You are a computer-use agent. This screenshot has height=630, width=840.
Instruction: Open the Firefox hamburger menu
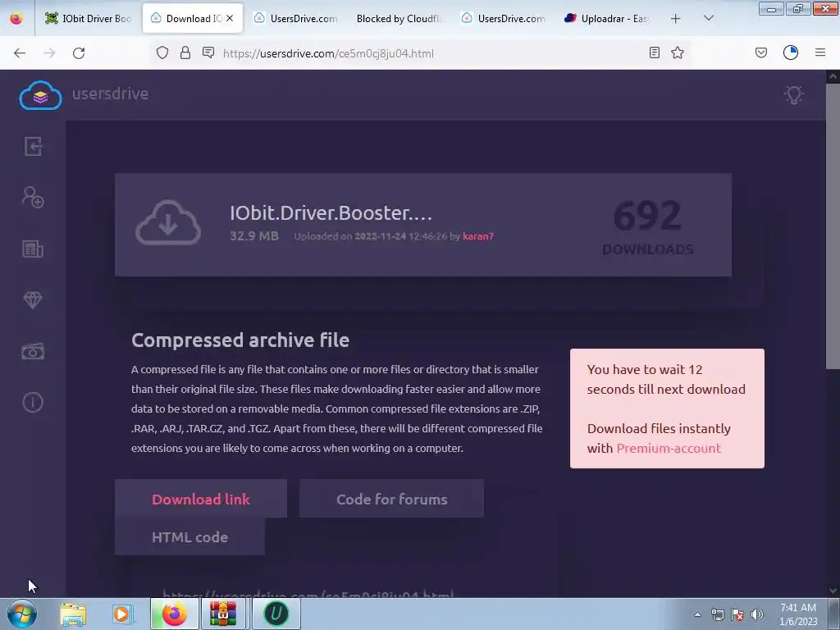point(820,52)
